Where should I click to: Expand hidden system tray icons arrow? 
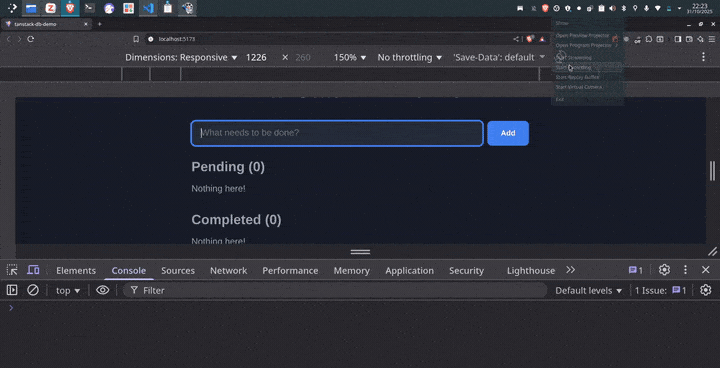pos(680,8)
